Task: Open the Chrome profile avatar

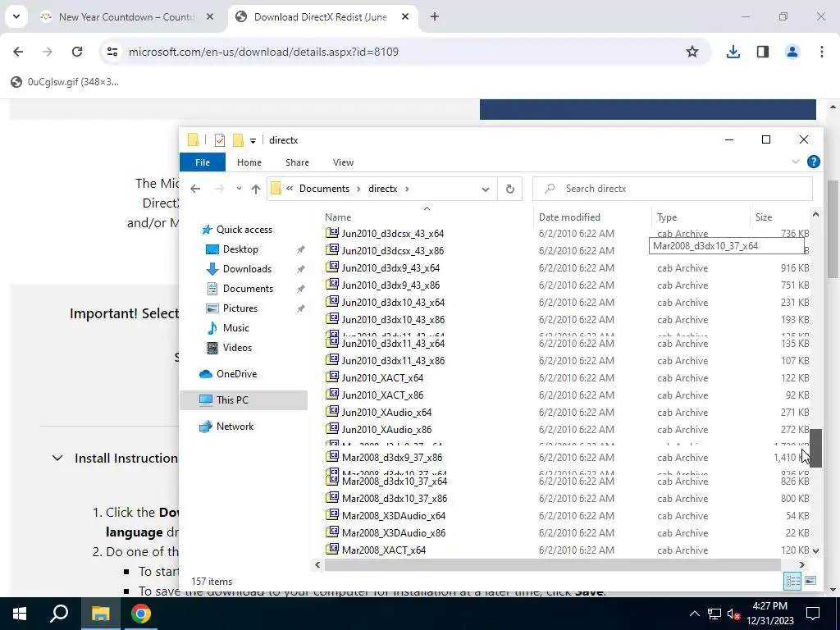Action: pos(792,52)
